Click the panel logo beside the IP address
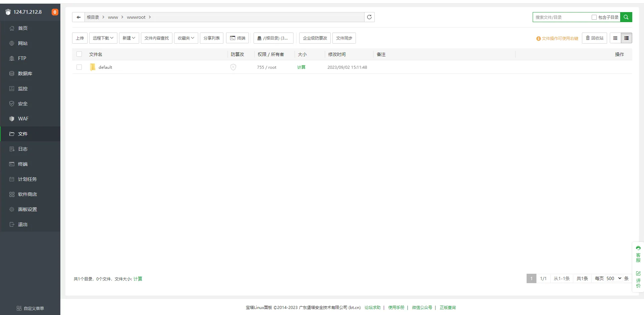This screenshot has height=315, width=644. [x=8, y=12]
